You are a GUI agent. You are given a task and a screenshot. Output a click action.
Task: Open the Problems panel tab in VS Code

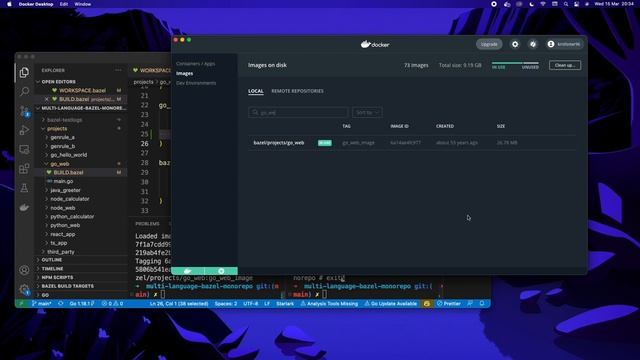pos(147,224)
